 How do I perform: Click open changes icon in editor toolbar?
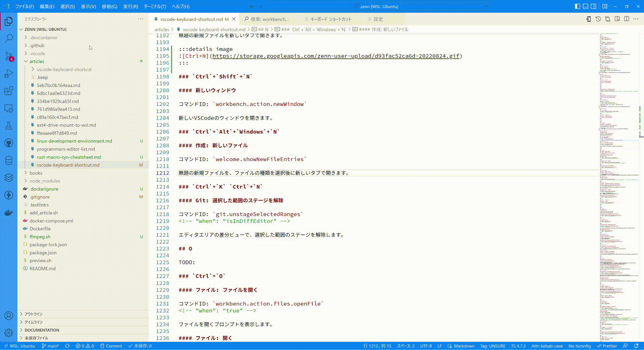click(x=607, y=19)
